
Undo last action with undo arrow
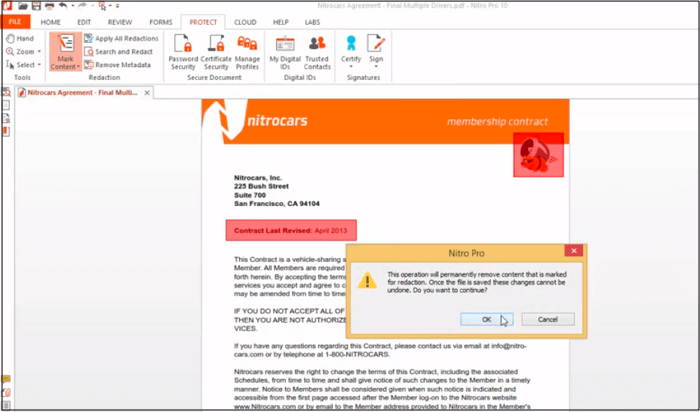pos(63,6)
